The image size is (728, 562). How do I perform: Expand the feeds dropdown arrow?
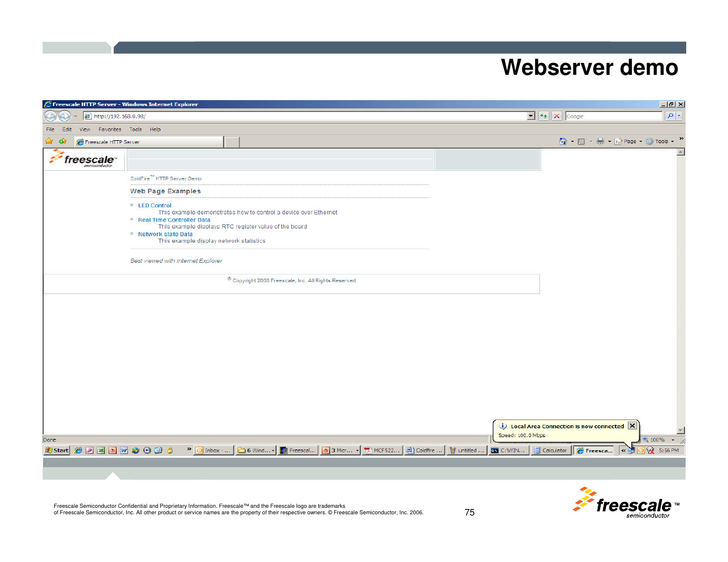click(591, 141)
